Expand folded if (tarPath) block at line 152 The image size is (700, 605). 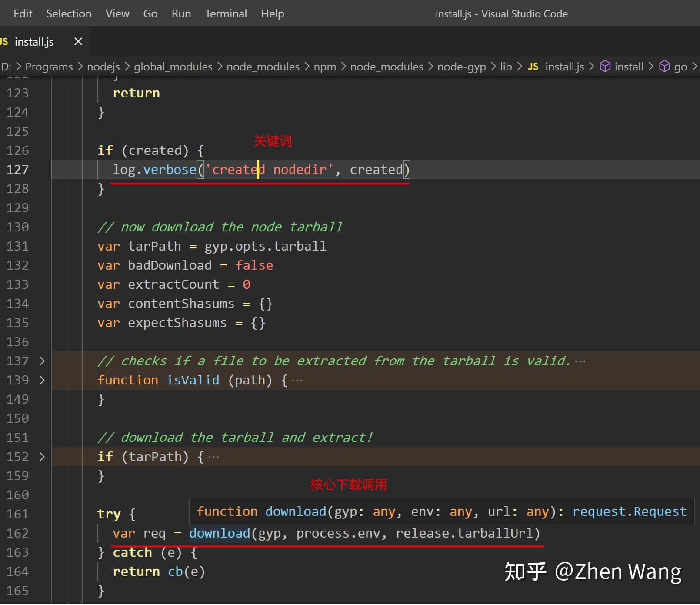pos(42,457)
